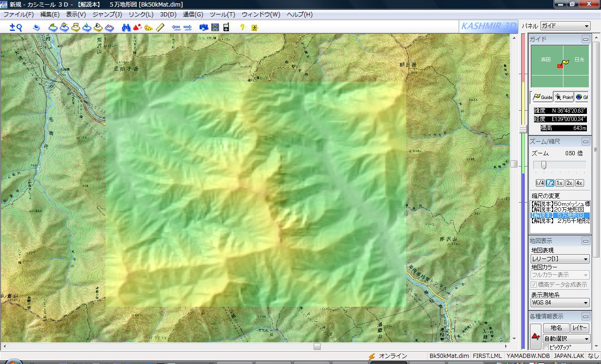Image resolution: width=601 pixels, height=364 pixels.
Task: Open the 地図表現 dropdown showing レリーフ[1]
Action: coord(560,259)
